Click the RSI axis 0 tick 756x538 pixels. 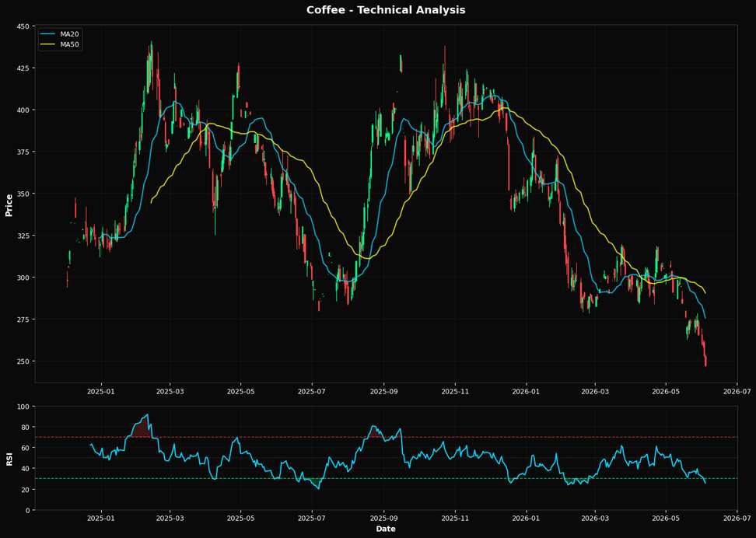(x=27, y=510)
